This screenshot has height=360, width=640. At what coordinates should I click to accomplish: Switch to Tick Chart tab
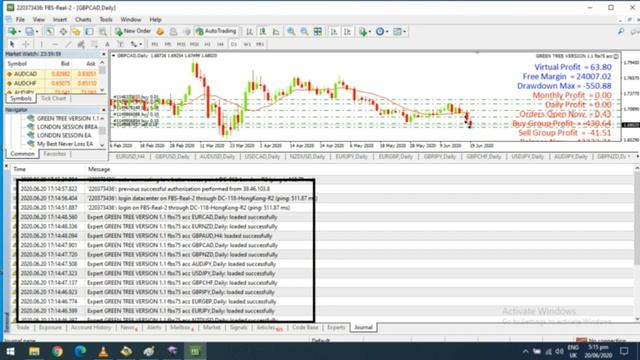[x=53, y=98]
